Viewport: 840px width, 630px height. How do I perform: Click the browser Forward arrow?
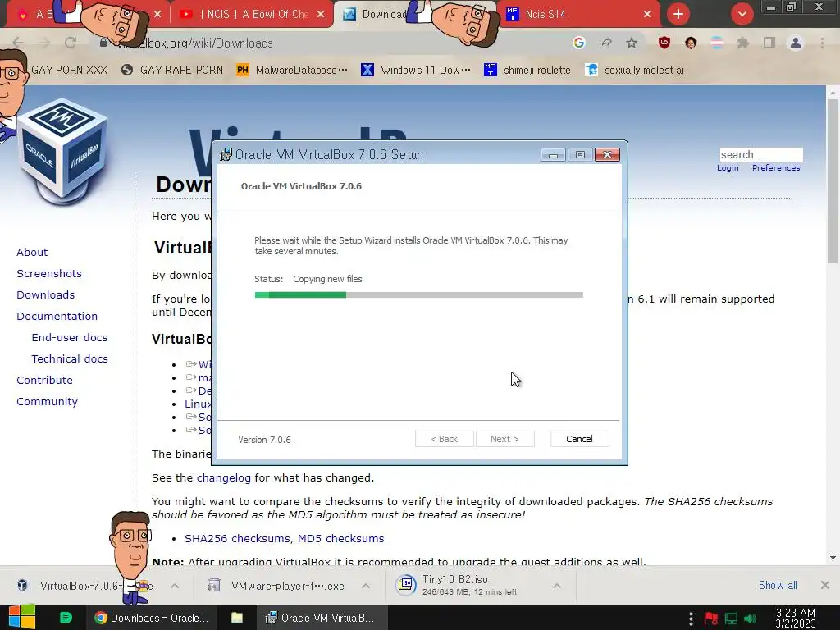pyautogui.click(x=44, y=43)
